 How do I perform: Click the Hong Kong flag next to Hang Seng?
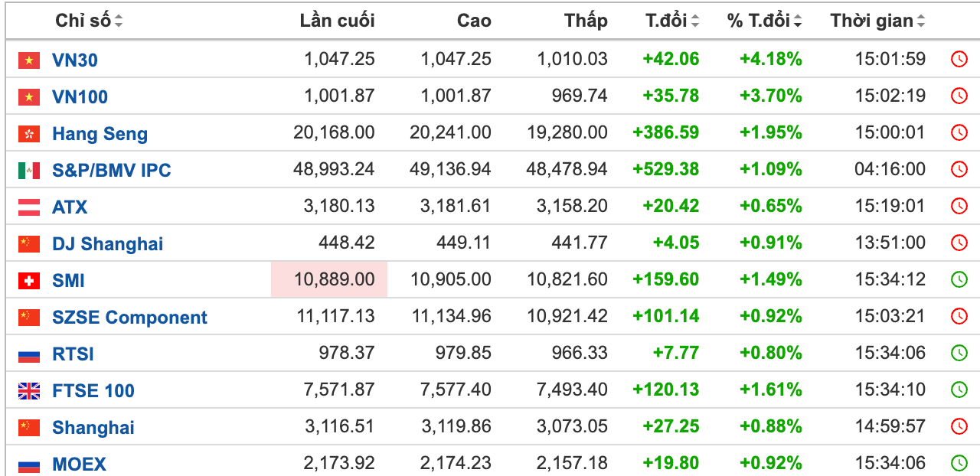click(29, 134)
